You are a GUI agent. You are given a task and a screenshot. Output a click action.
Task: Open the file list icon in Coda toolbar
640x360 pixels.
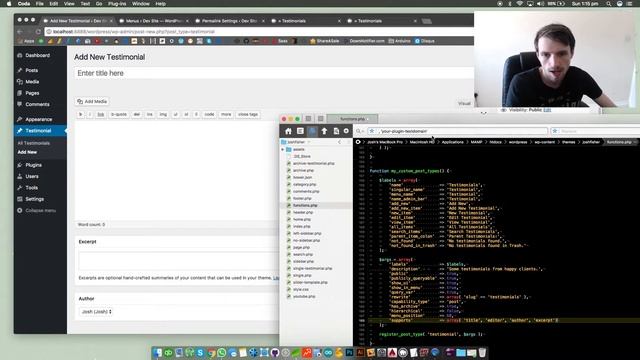[x=300, y=131]
